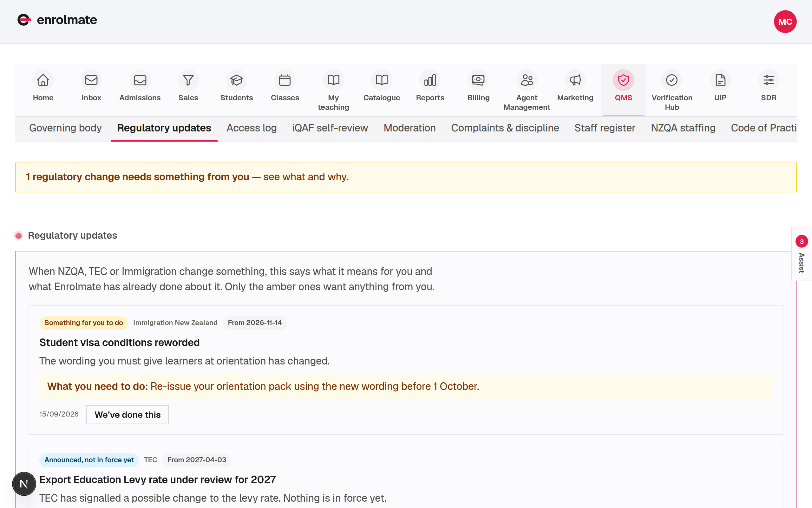Open the NZQA staffing tab
812x508 pixels.
pyautogui.click(x=683, y=128)
